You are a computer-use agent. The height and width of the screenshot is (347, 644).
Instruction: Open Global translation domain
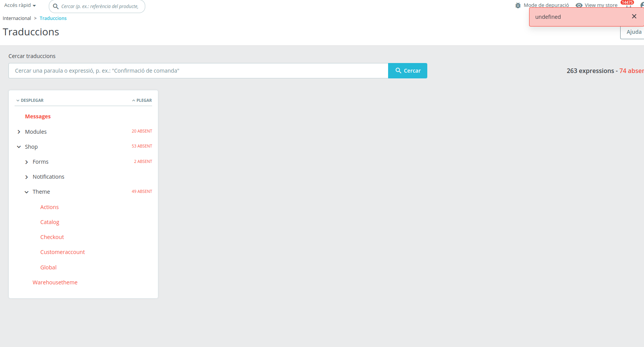pyautogui.click(x=48, y=267)
